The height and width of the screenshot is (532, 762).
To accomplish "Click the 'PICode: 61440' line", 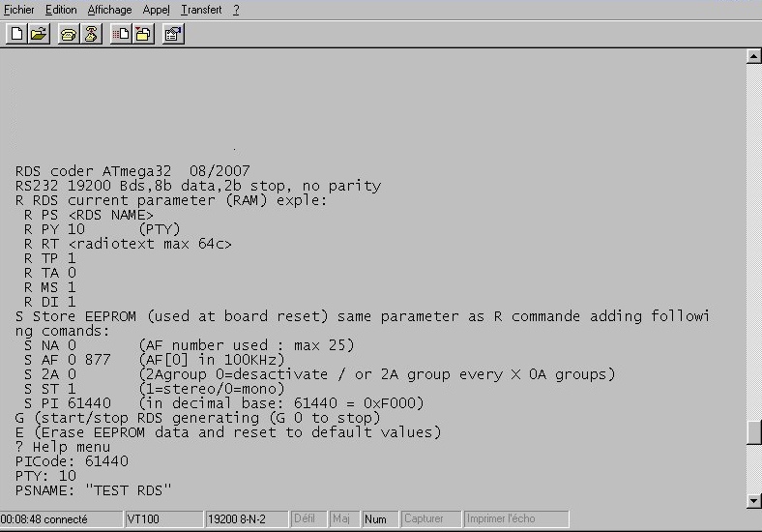I will pyautogui.click(x=72, y=461).
